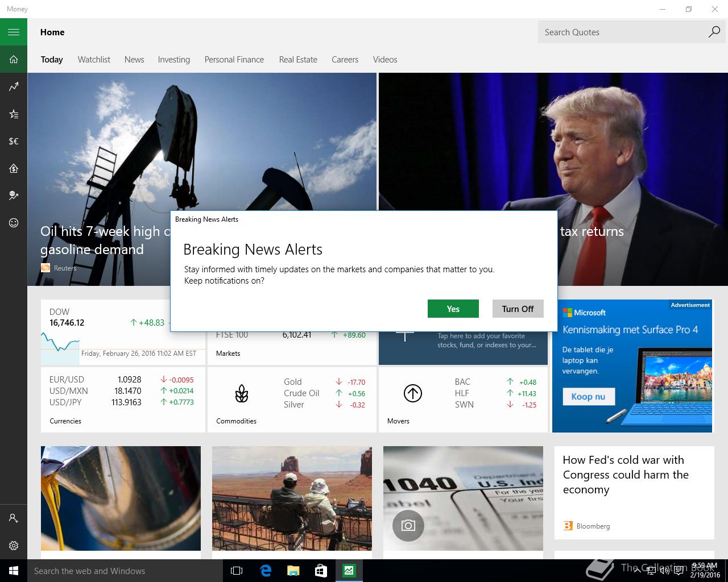Click the FTSE 100 market row
This screenshot has height=582, width=728.
point(291,335)
